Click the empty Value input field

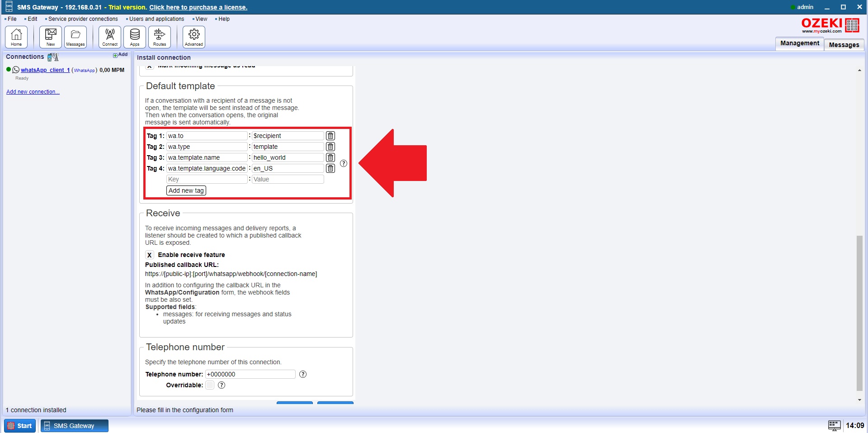(288, 179)
